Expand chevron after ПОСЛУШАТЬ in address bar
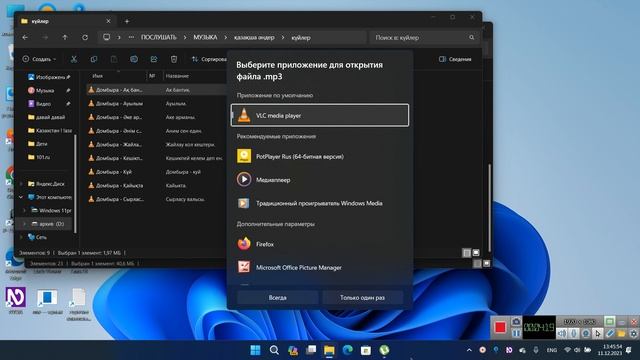This screenshot has height=360, width=640. click(184, 38)
